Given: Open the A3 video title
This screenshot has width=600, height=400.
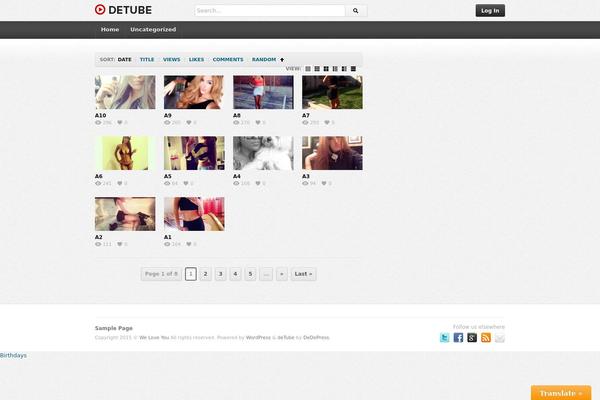Looking at the screenshot, I should point(306,176).
